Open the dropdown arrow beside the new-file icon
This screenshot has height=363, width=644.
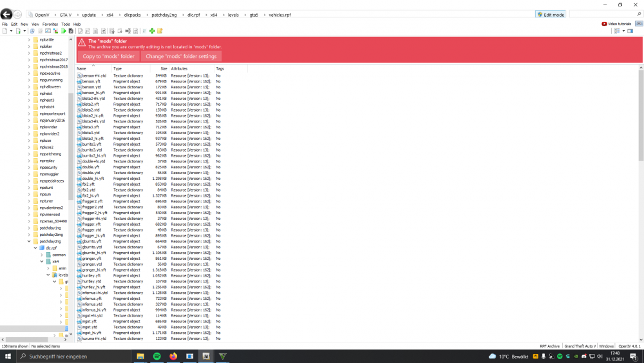[x=11, y=31]
